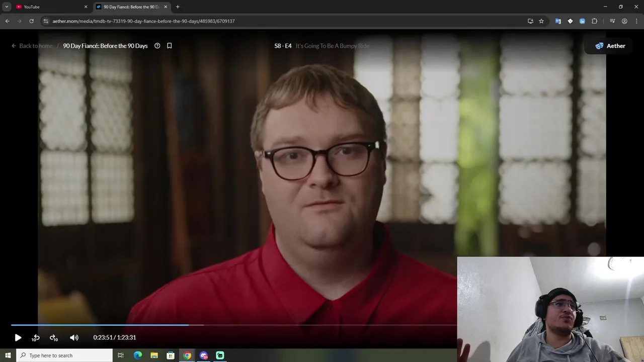Click the back arrow beside Back to home
Viewport: 644px width, 362px height.
click(x=14, y=46)
